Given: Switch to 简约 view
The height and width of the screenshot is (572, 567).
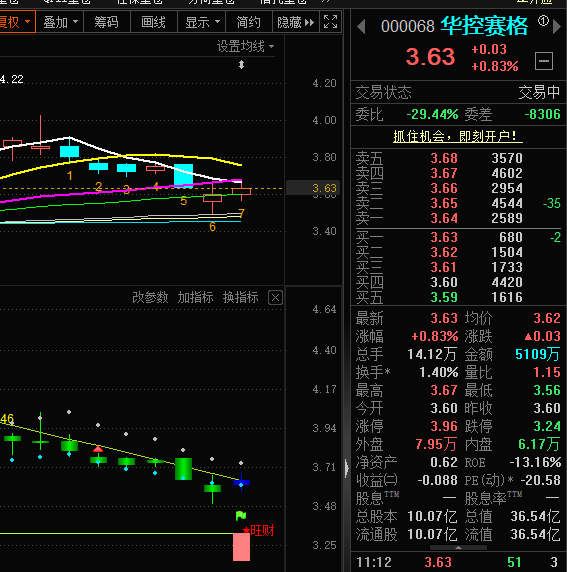Looking at the screenshot, I should (249, 22).
